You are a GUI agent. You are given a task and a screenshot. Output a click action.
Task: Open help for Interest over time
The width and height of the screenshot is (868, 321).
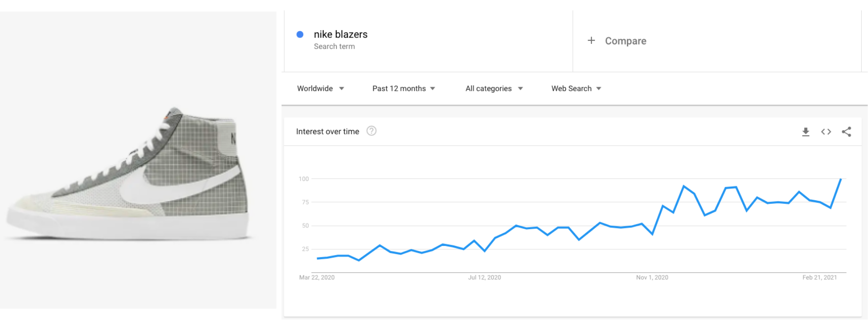(x=371, y=131)
